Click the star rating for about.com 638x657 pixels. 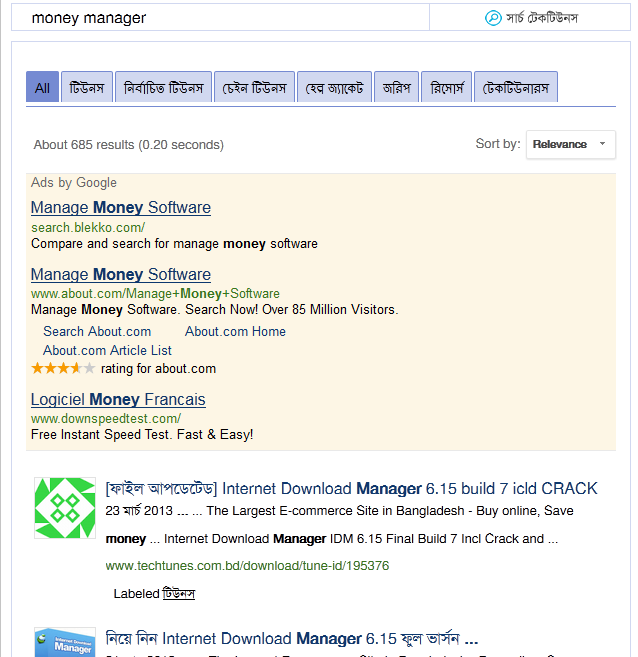click(63, 369)
